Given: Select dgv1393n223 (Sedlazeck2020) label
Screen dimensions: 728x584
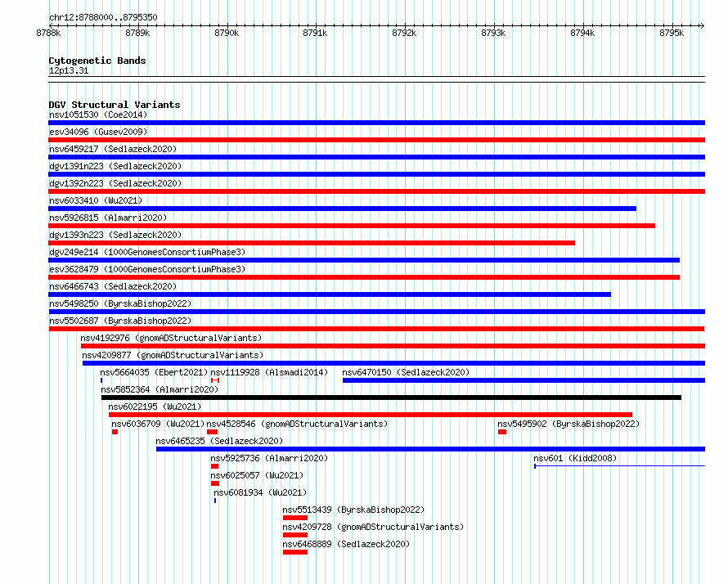Looking at the screenshot, I should [x=115, y=235].
